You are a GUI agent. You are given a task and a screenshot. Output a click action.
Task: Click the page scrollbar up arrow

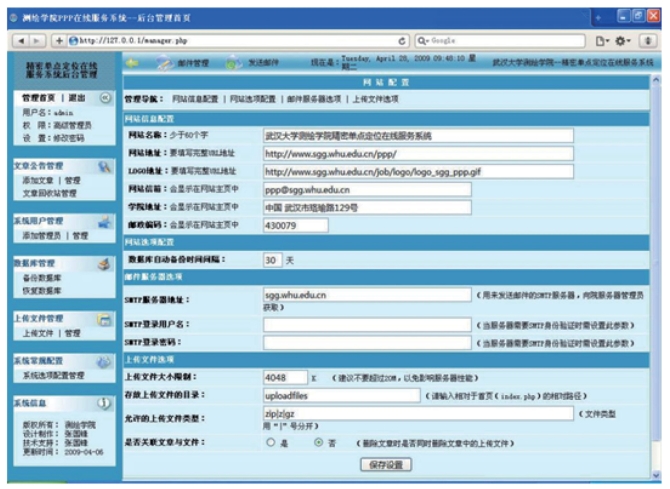point(656,80)
